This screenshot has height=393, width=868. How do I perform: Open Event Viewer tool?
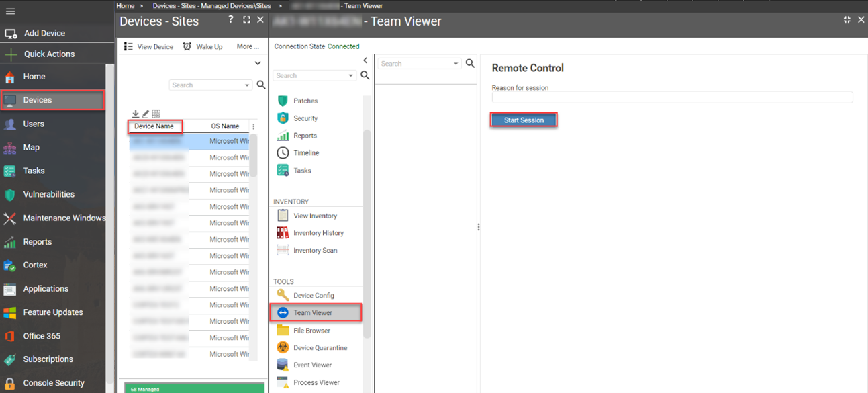(313, 365)
